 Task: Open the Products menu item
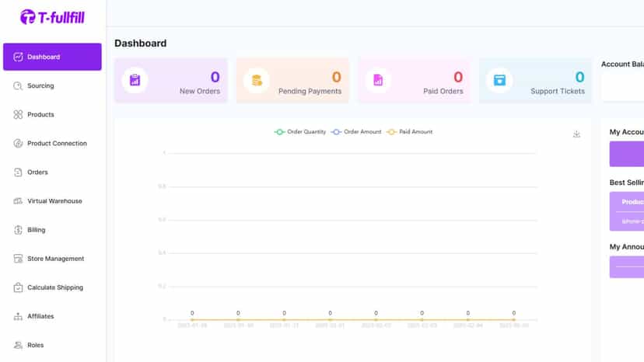[x=52, y=114]
